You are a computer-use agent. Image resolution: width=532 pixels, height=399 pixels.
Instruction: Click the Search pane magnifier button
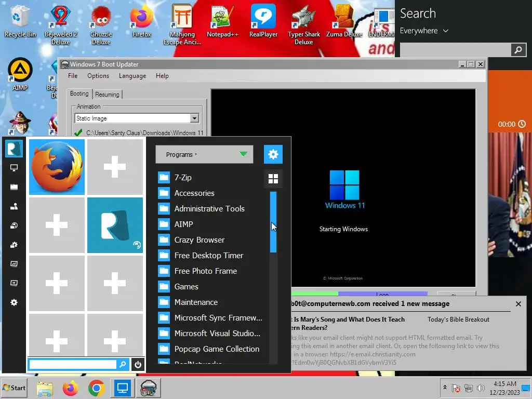[x=518, y=50]
